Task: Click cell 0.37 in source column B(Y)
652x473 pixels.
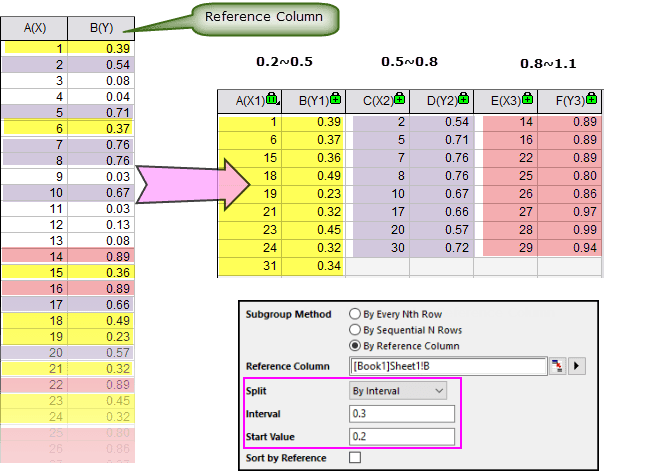Action: [x=101, y=129]
